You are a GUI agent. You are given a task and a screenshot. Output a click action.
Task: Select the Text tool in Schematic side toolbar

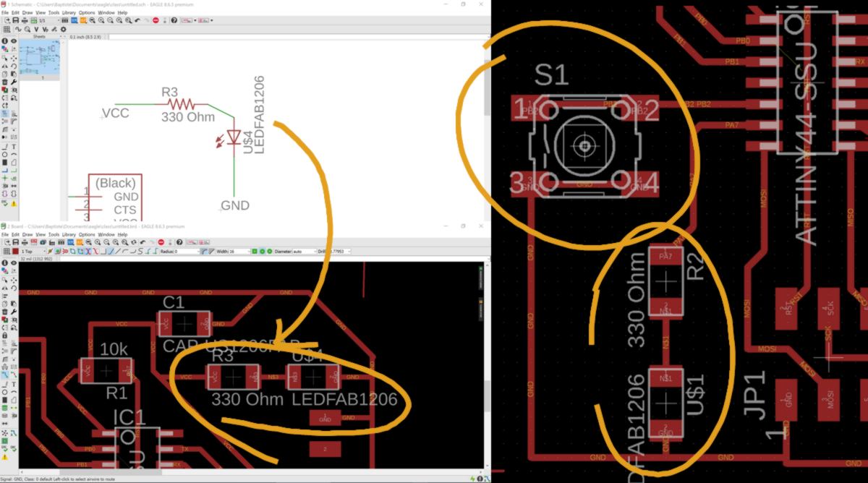(x=14, y=147)
